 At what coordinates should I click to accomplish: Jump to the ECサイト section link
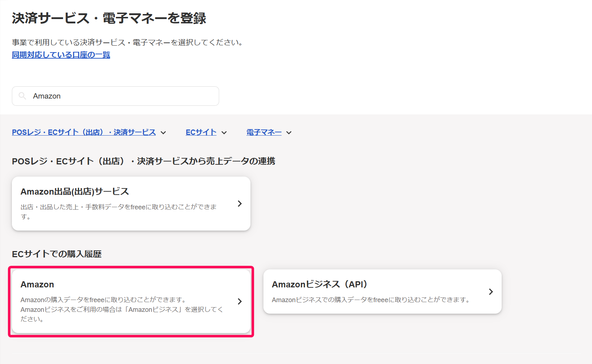pyautogui.click(x=201, y=132)
